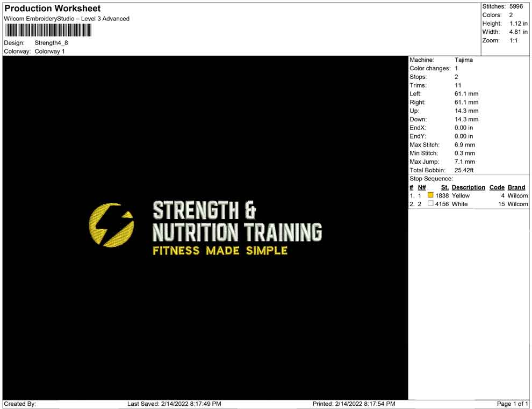Click the Page 1 of 1 label

click(511, 404)
